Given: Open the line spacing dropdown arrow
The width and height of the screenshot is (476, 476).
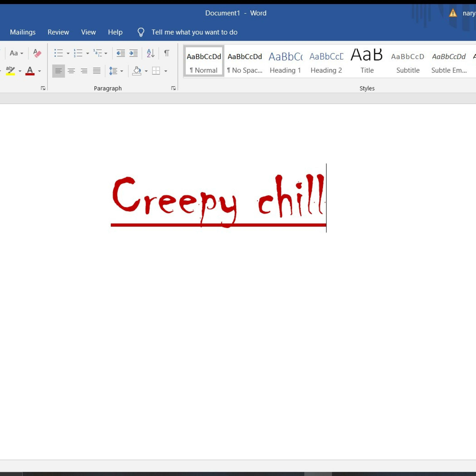Looking at the screenshot, I should point(122,71).
